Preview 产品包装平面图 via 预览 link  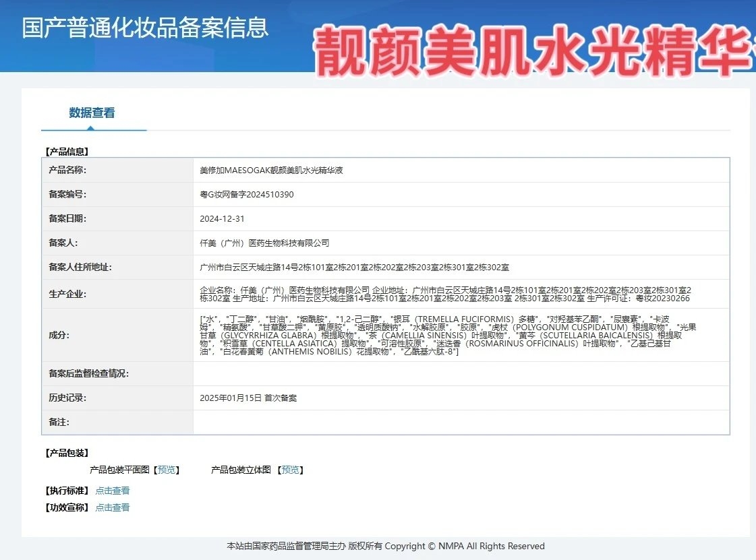167,470
